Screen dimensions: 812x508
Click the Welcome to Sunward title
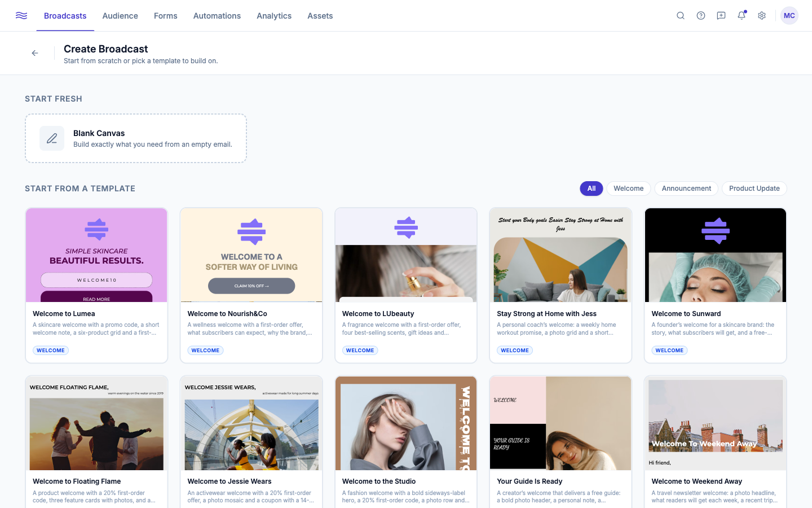pos(686,314)
